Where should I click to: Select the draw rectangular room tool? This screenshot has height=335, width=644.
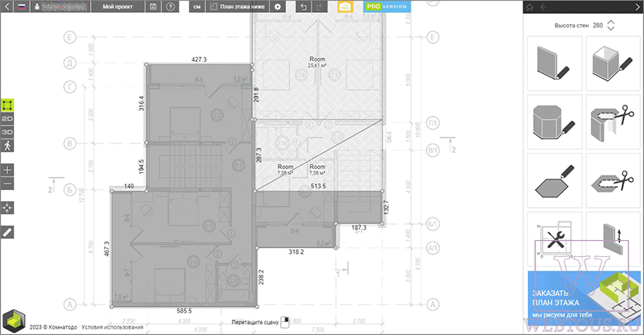tap(613, 64)
